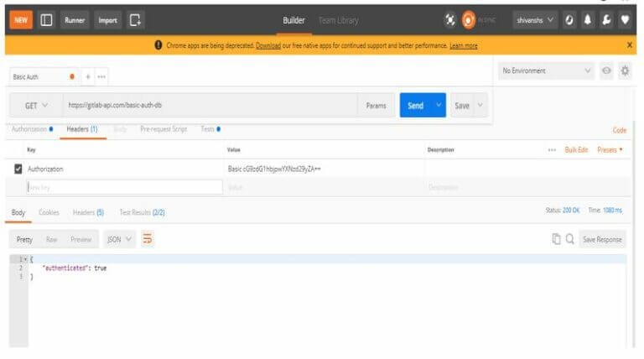This screenshot has height=359, width=644.
Task: Click into the New key field
Action: coord(124,187)
